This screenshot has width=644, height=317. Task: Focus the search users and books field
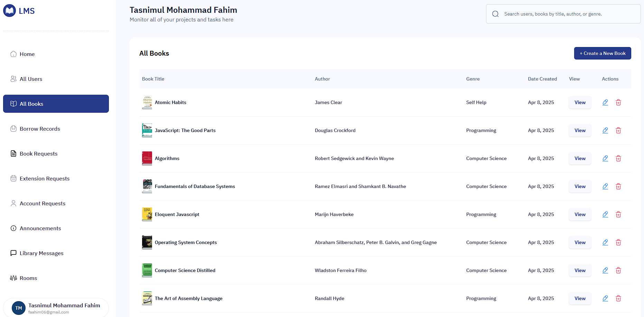point(563,14)
